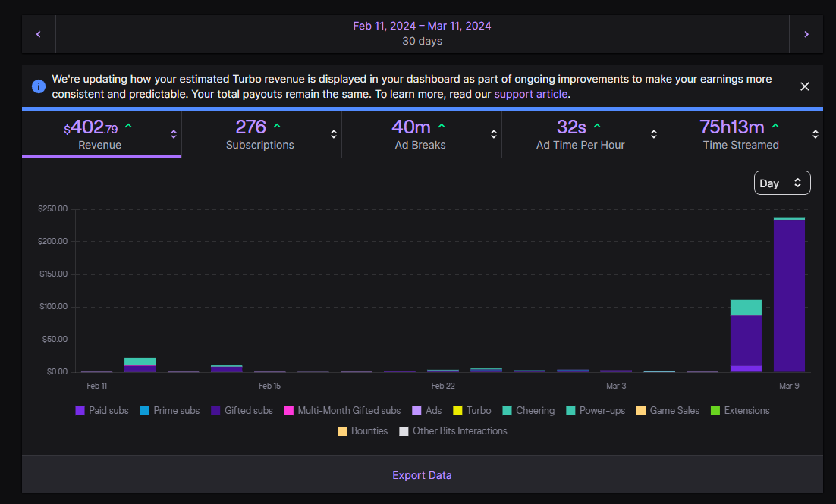
Task: Expand the Ad Time Per Hour selector arrows
Action: 654,134
